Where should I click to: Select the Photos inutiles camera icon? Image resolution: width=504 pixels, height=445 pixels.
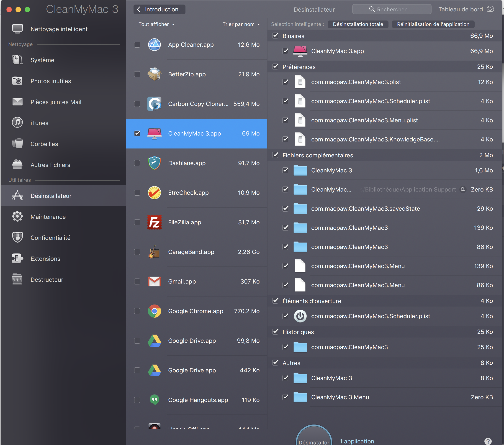pos(17,81)
